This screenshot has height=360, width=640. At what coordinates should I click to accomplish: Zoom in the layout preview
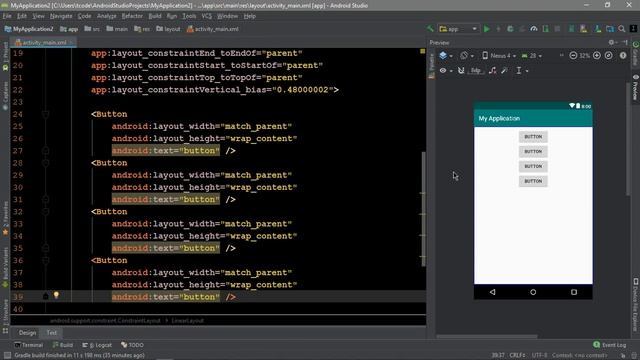click(597, 56)
